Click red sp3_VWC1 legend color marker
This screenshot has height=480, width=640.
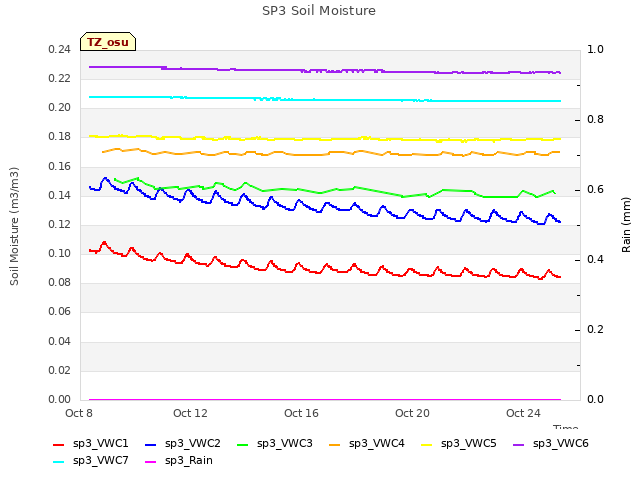58,444
